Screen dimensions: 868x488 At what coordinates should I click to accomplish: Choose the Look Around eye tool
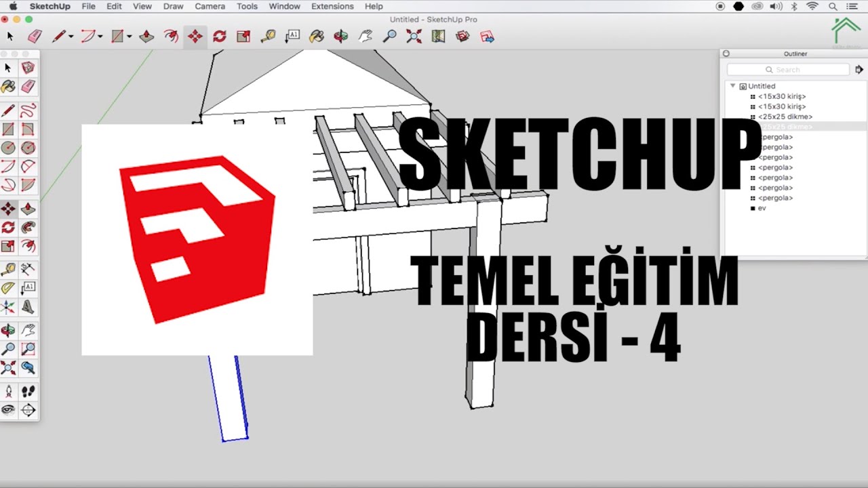(8, 410)
